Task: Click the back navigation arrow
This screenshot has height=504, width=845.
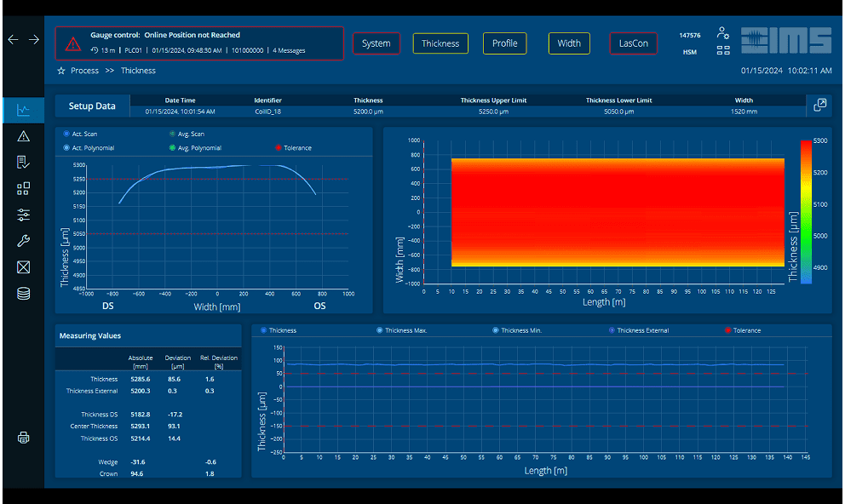Action: pyautogui.click(x=13, y=40)
